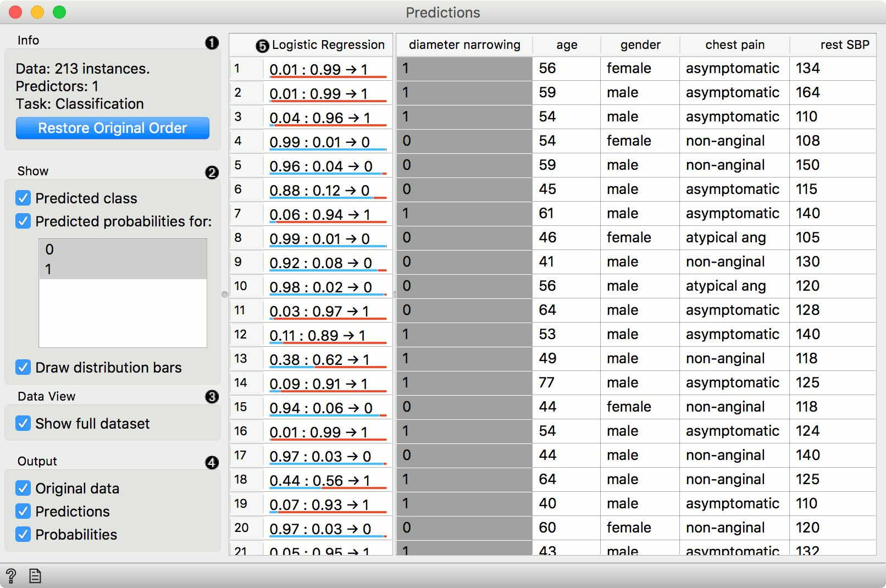Viewport: 886px width, 588px height.
Task: Click prediction 0.03 : 0.97 → 1
Action: click(x=328, y=310)
